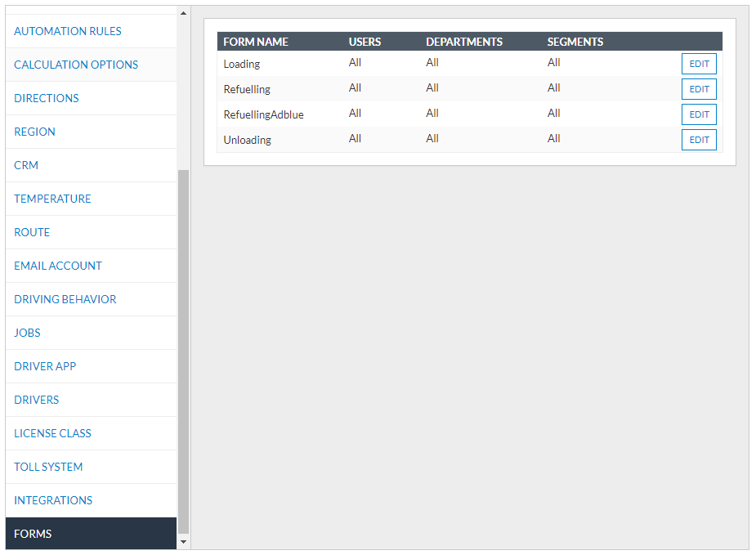The image size is (756, 555).
Task: Open Toll System settings
Action: coord(48,467)
